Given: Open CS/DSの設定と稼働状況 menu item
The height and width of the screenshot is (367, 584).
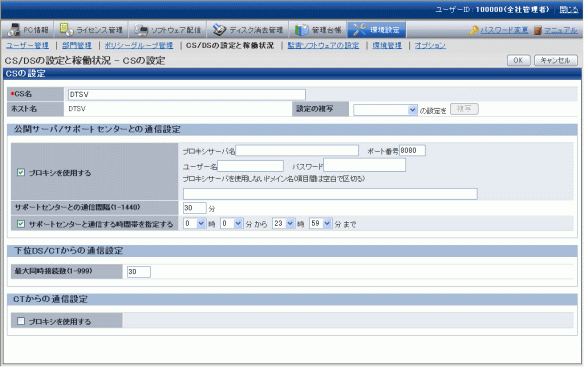Looking at the screenshot, I should (230, 45).
